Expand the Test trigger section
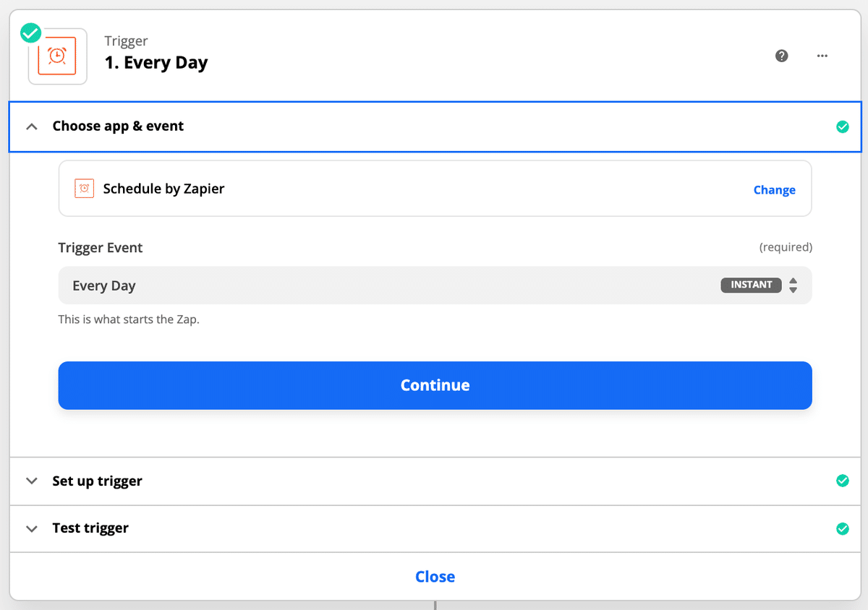868x610 pixels. [31, 528]
